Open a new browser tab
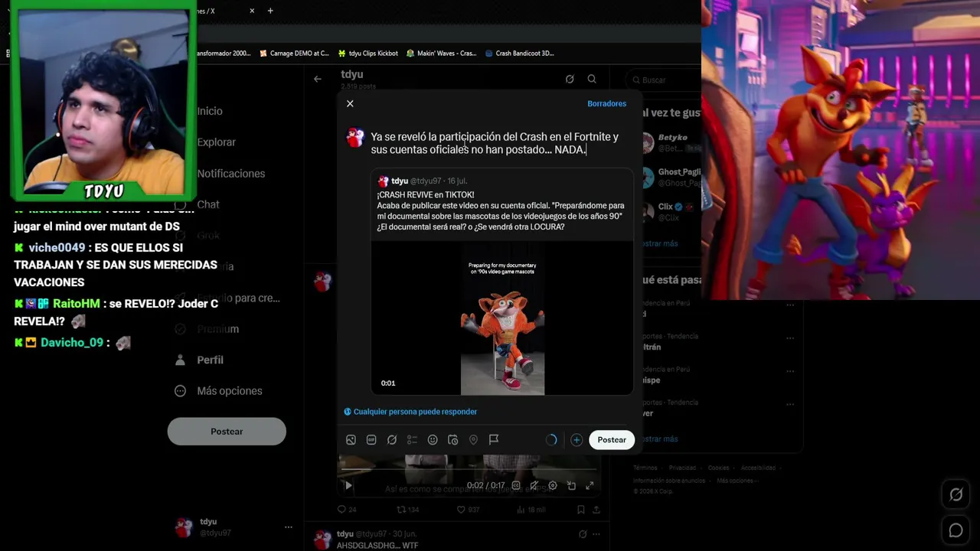980x551 pixels. coord(270,11)
